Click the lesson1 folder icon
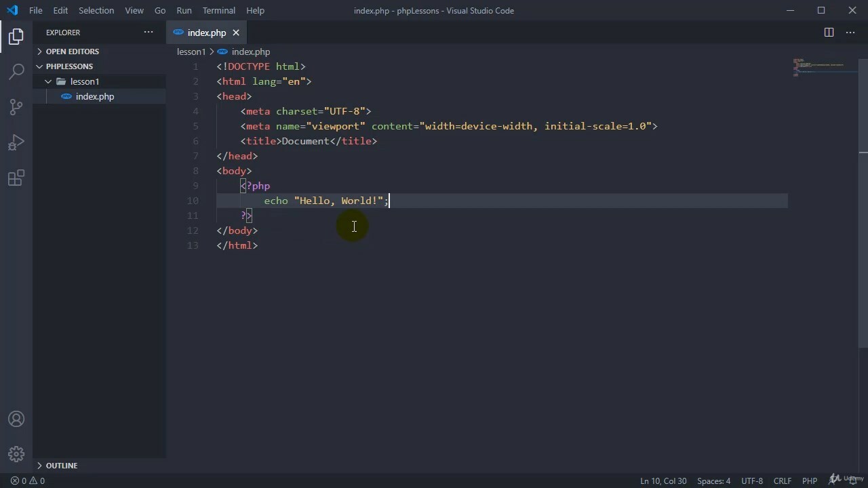The height and width of the screenshot is (488, 868). (62, 81)
